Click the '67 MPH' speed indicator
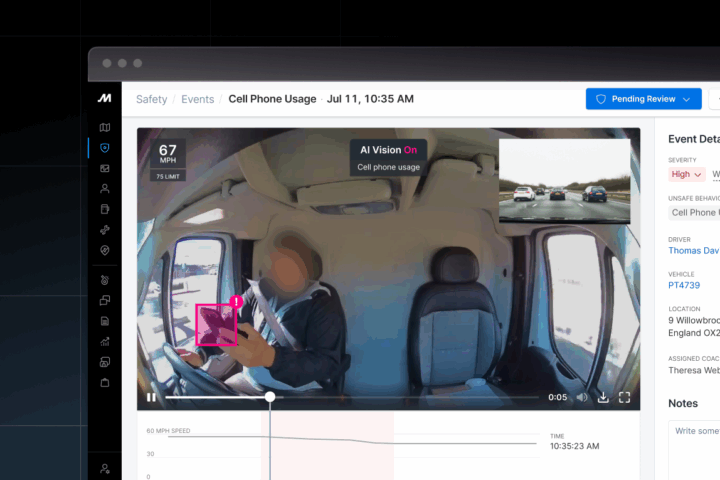Screen dimensions: 720x480 168,153
